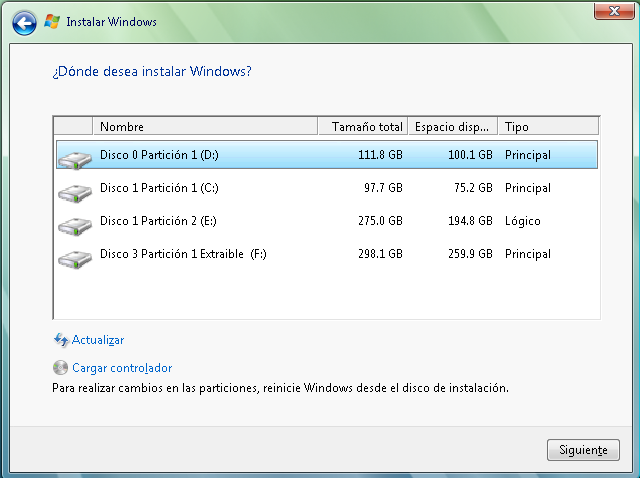Click the 259.9 GB free space cell
Viewport: 640px width, 478px height.
(470, 254)
